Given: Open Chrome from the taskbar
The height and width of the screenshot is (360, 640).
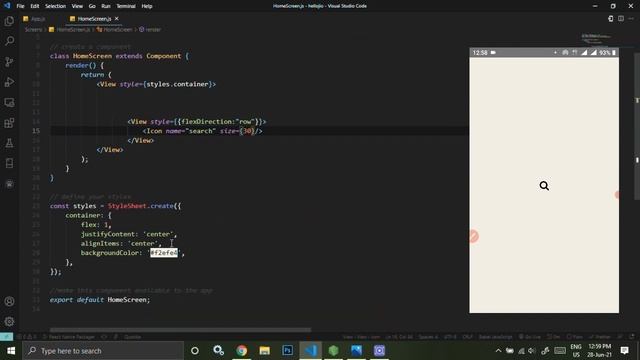Looking at the screenshot, I should (242, 351).
